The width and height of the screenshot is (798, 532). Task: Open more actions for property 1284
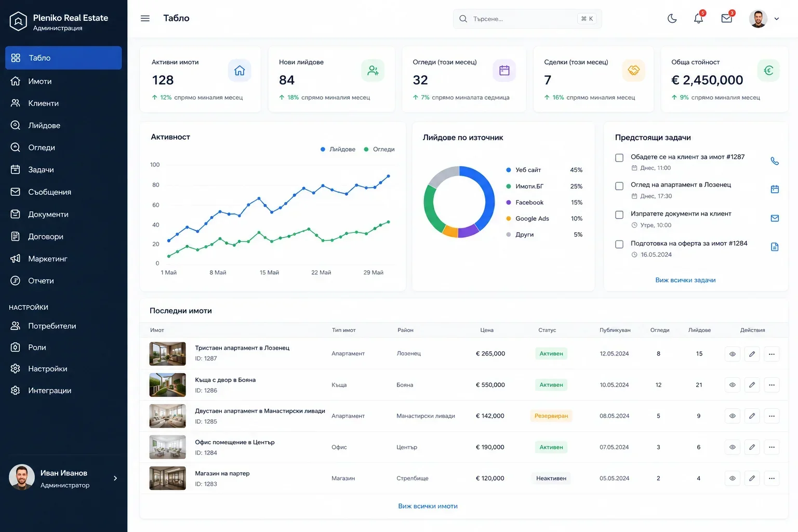[772, 447]
